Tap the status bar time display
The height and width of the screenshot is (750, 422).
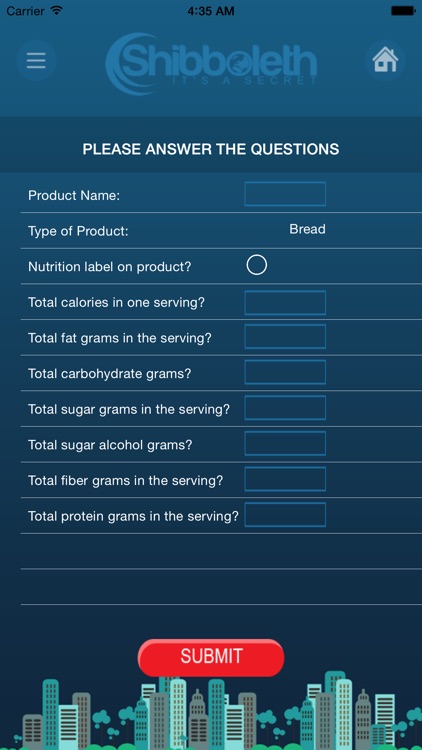click(x=211, y=11)
